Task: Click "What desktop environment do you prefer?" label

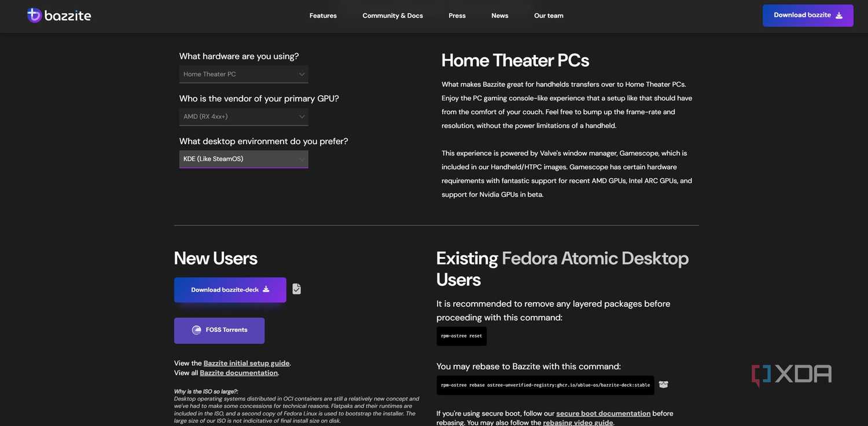Action: (264, 141)
